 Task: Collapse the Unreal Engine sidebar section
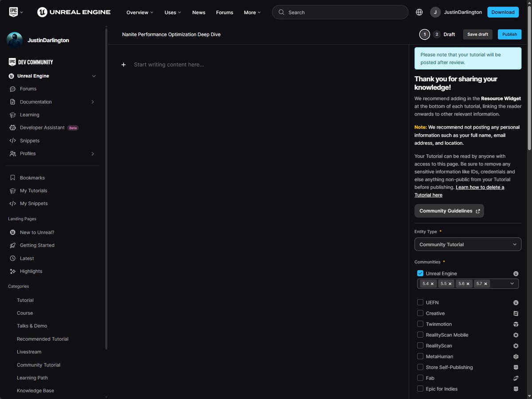[x=94, y=76]
